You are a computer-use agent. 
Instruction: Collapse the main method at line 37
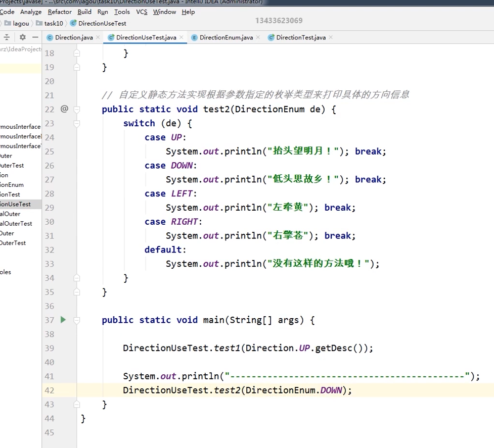(x=76, y=320)
